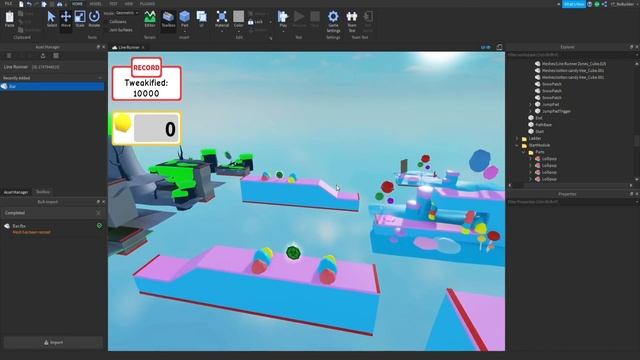Expand the JumpPadTrigger item in Explorer

coord(531,111)
